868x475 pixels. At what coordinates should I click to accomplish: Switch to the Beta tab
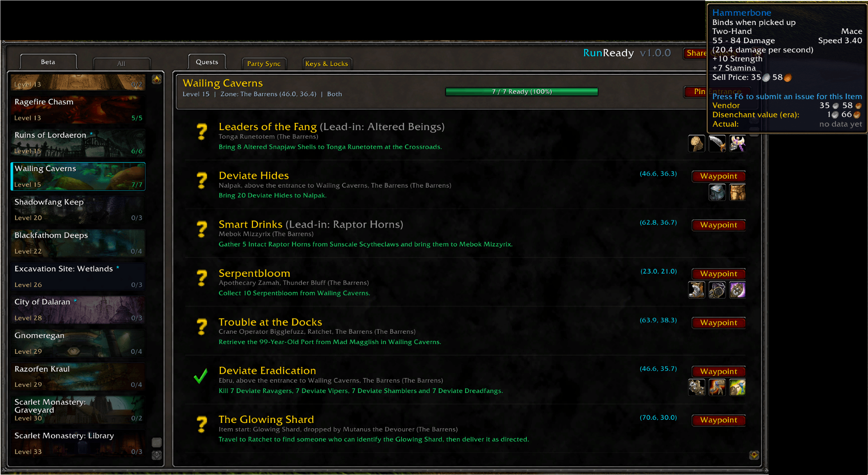[x=48, y=62]
